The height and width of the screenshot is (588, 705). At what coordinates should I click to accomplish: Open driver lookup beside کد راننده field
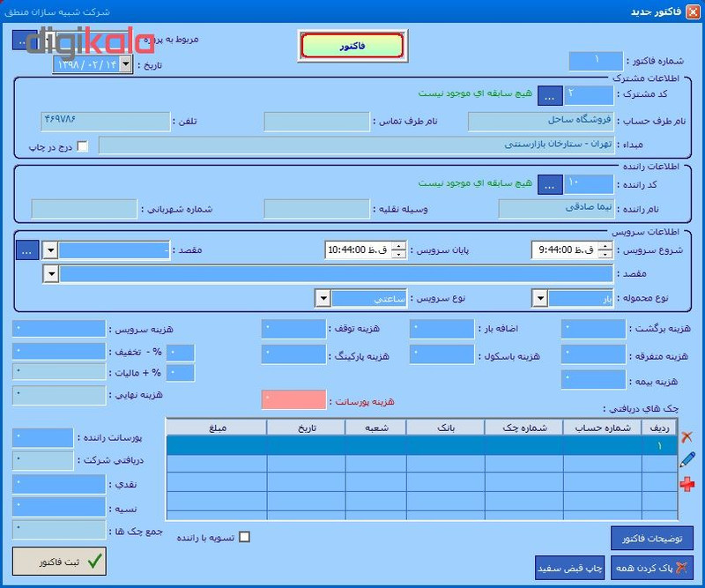(x=549, y=184)
